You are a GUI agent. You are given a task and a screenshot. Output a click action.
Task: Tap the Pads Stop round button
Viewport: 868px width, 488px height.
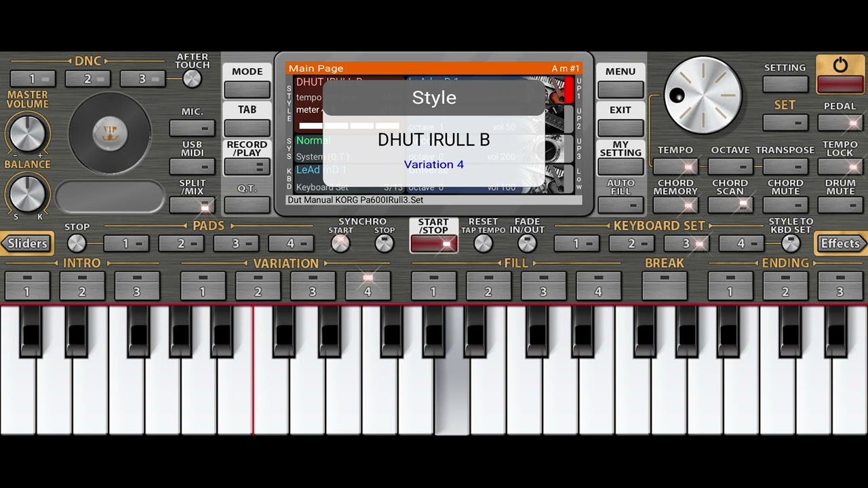[77, 243]
